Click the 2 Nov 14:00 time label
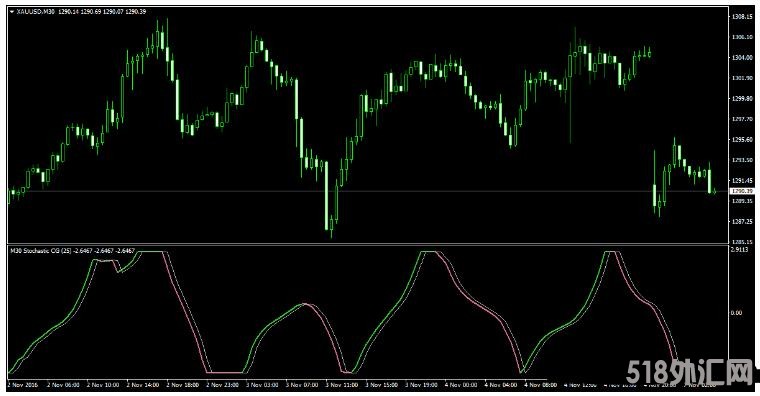 [x=142, y=385]
